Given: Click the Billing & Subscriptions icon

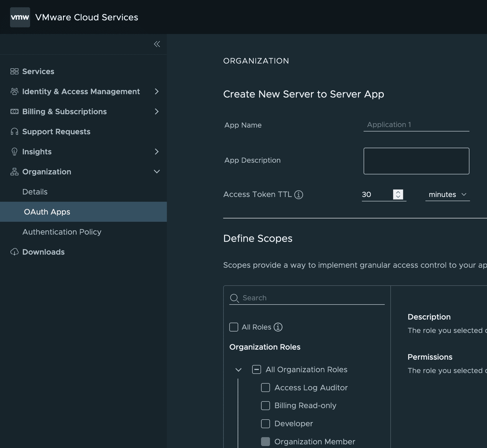Looking at the screenshot, I should point(14,112).
